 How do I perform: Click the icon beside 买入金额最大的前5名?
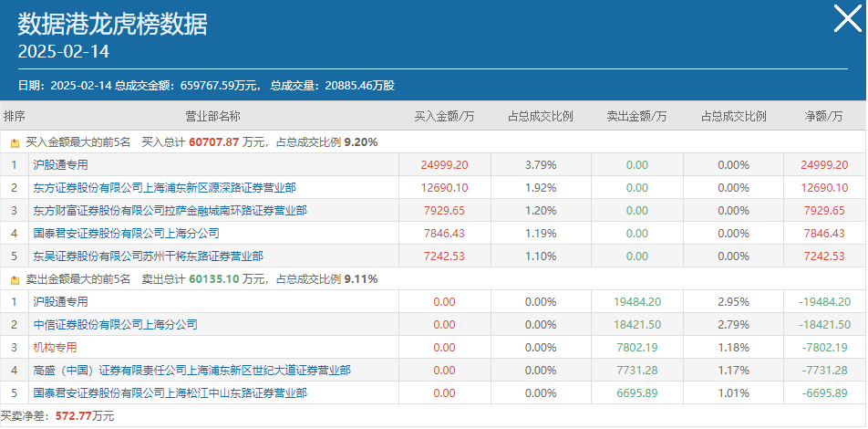15,143
